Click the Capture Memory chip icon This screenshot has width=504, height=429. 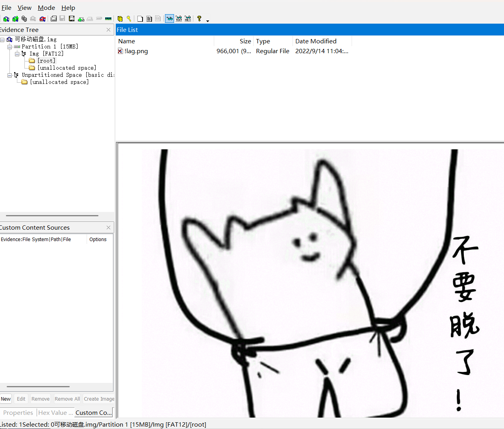(108, 19)
